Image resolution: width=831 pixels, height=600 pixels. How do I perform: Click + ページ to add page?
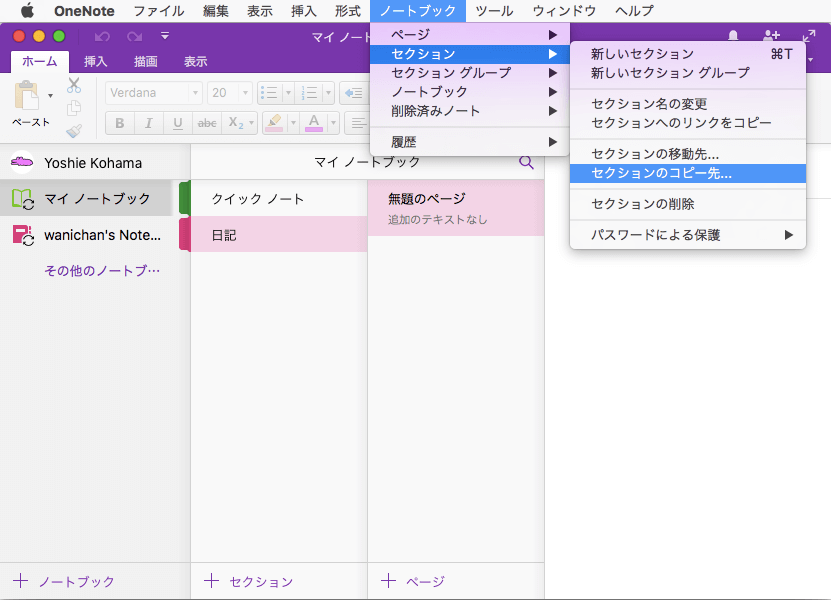(413, 581)
